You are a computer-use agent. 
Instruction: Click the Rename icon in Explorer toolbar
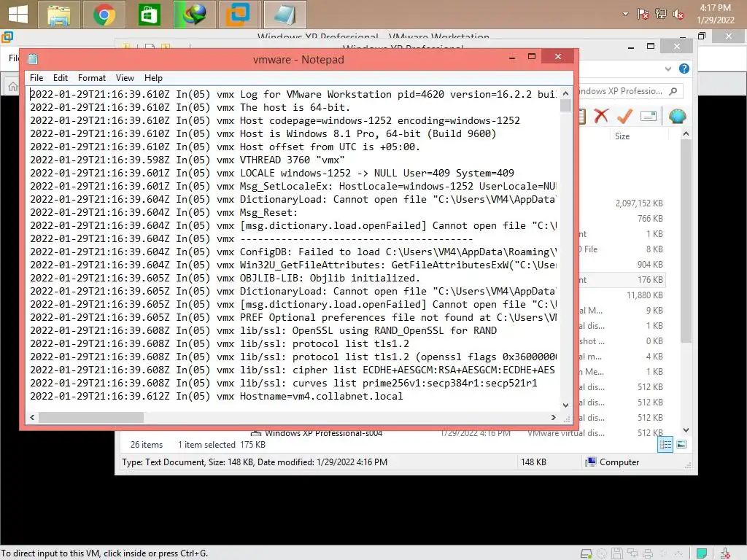coord(649,116)
